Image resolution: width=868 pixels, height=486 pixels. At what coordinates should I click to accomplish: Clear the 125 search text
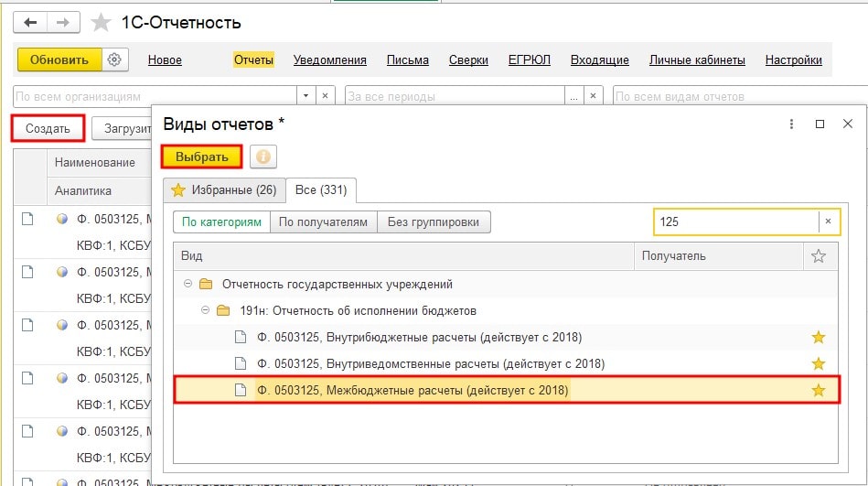828,221
